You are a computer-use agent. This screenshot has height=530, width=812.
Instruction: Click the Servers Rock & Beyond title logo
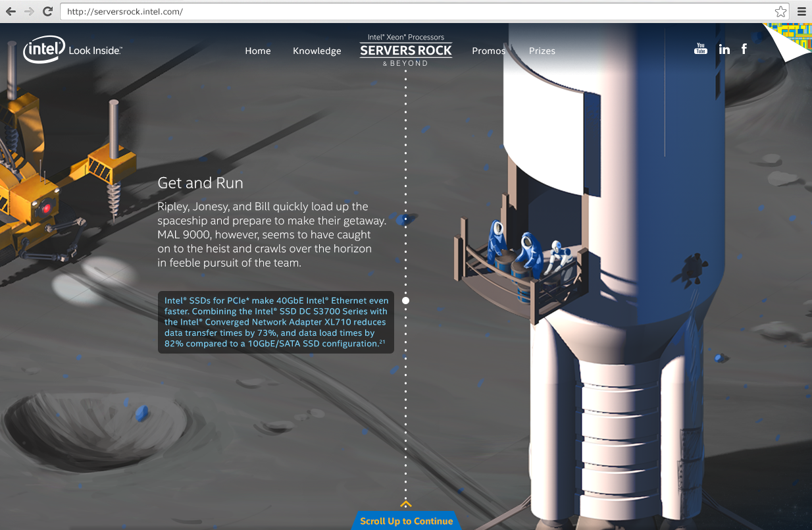click(x=406, y=50)
